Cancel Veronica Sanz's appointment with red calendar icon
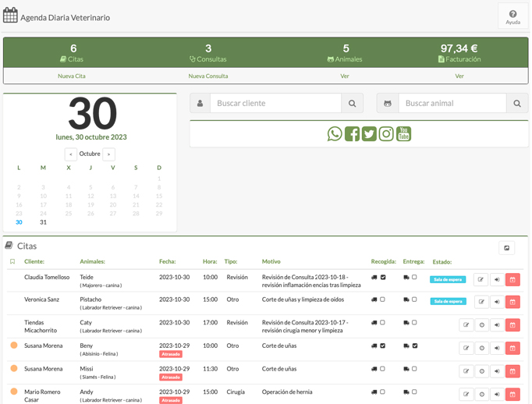Viewport: 532px width, 404px height. pyautogui.click(x=512, y=302)
